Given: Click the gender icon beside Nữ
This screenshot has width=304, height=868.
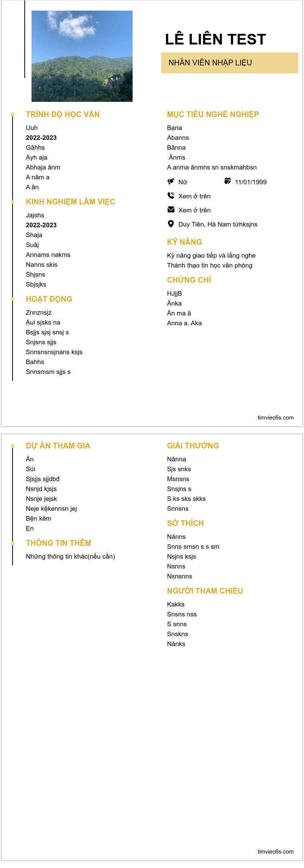Looking at the screenshot, I should (x=171, y=181).
